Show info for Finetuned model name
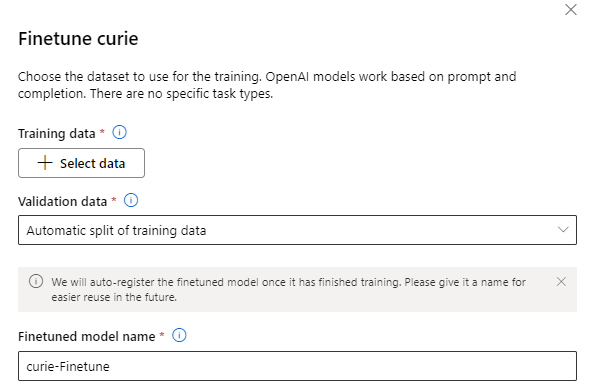Screen dimensions: 592x392 click(179, 335)
